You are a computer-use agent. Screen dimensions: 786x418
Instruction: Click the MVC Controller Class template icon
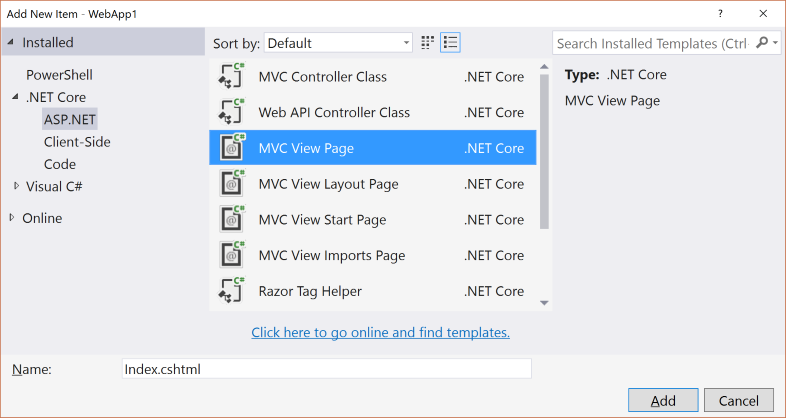[232, 76]
